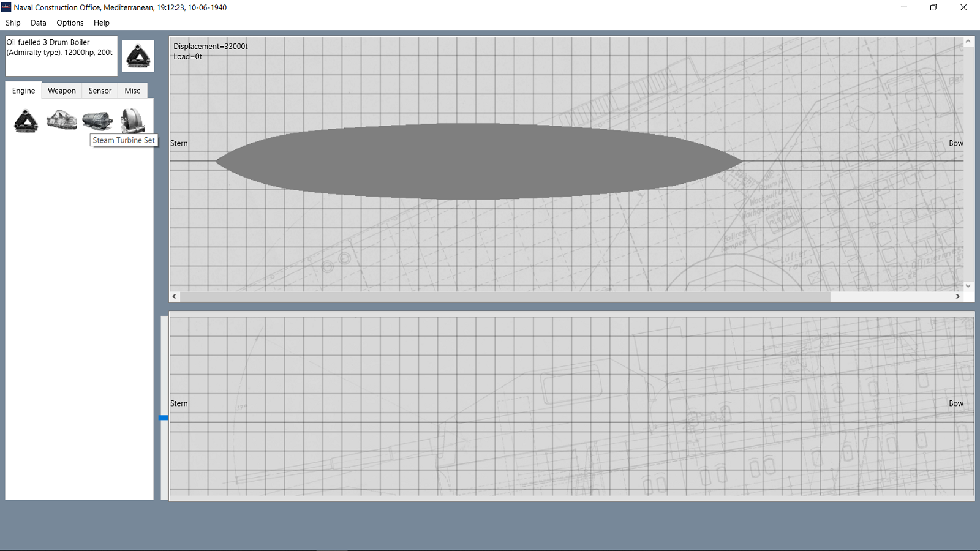Open the Help menu
This screenshot has height=551, width=980.
(102, 23)
